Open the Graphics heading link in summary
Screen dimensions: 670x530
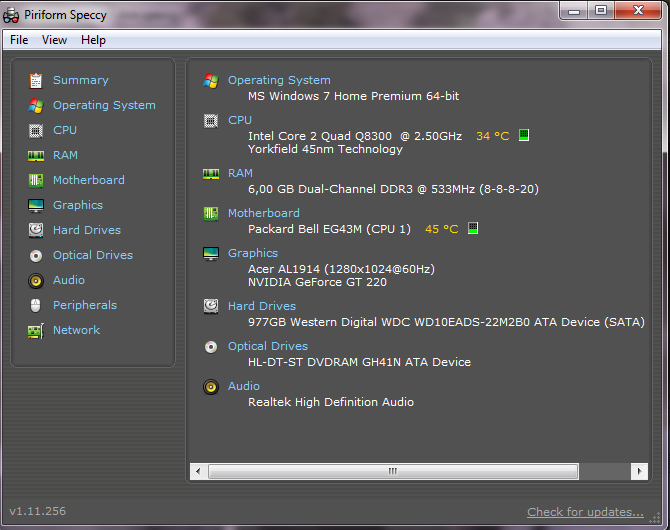click(253, 253)
